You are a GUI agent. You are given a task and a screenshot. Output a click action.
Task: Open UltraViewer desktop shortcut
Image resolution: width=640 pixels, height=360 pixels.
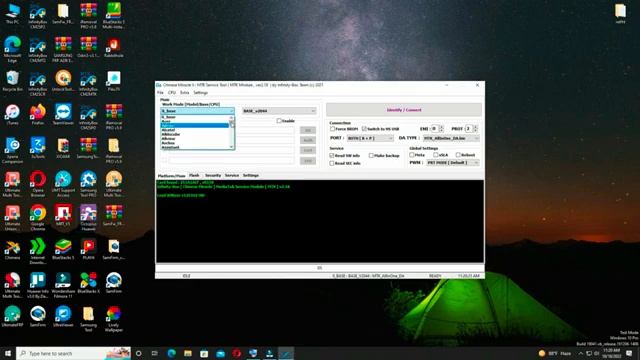[63, 316]
